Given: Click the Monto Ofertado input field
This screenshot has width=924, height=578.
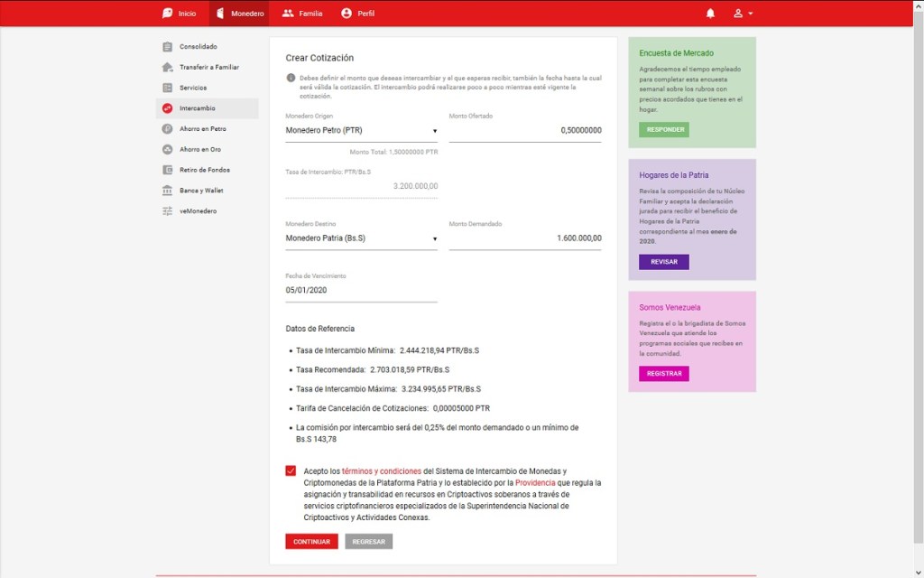Looking at the screenshot, I should click(x=525, y=131).
